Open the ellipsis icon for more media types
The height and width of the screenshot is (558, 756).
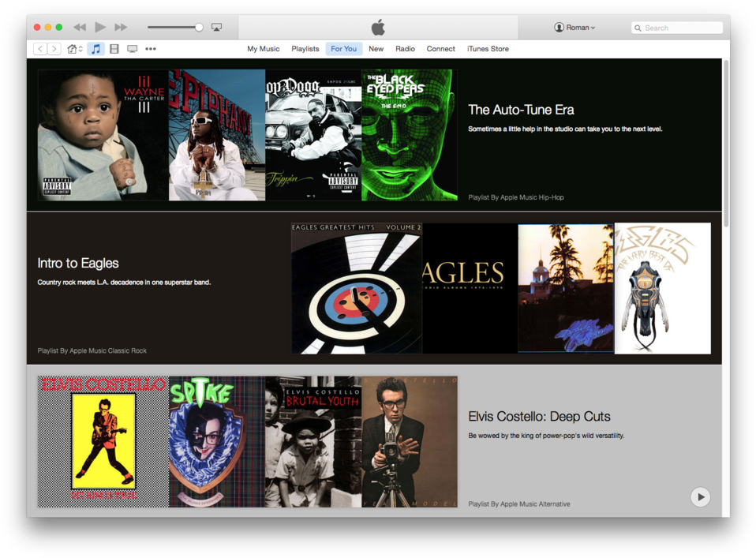150,48
